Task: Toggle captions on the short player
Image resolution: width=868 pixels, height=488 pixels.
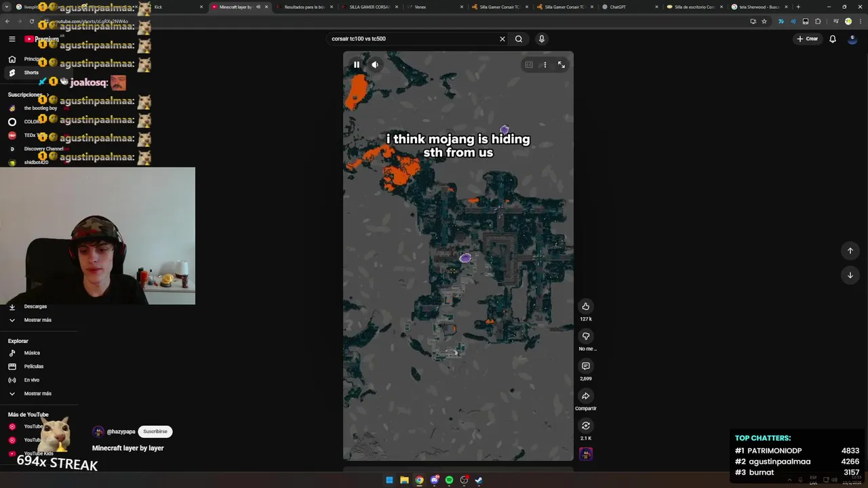Action: [x=528, y=64]
